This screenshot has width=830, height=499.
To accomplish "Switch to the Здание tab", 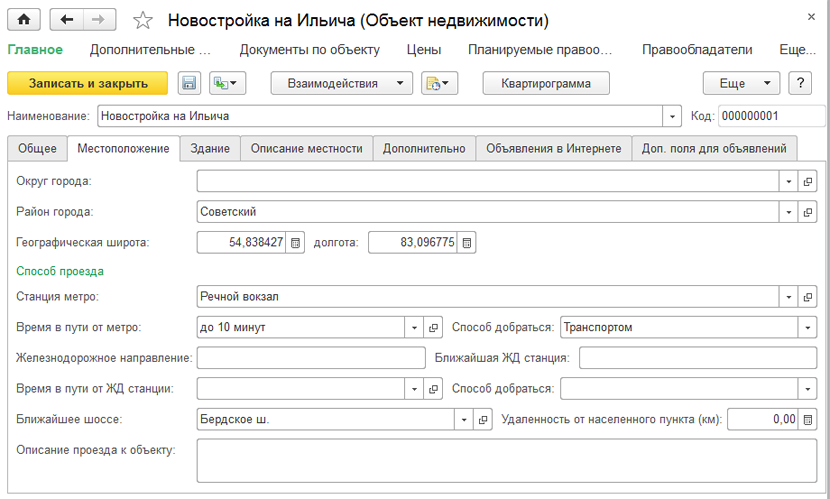I will [x=210, y=149].
